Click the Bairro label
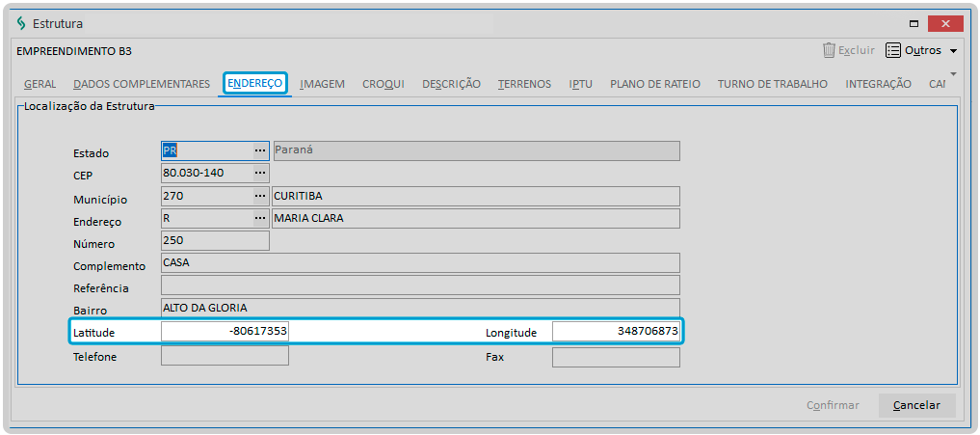The image size is (980, 435). (90, 311)
